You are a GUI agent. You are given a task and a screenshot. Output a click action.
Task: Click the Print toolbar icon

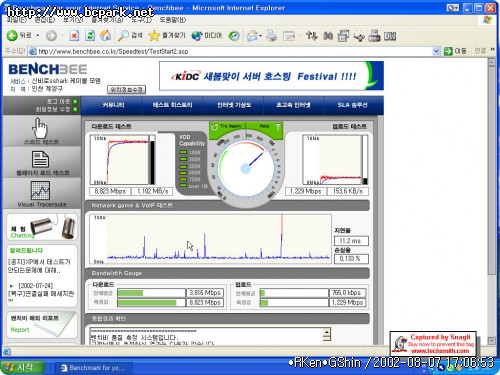[x=272, y=36]
